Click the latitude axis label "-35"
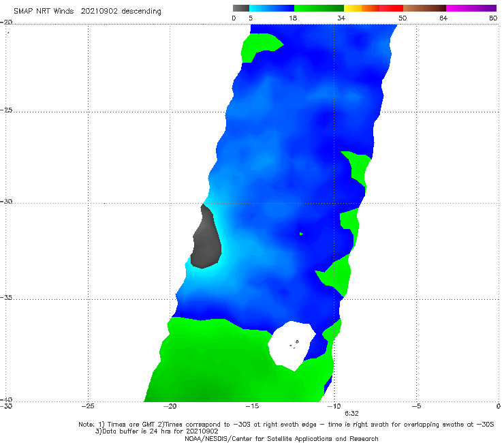 click(6, 298)
